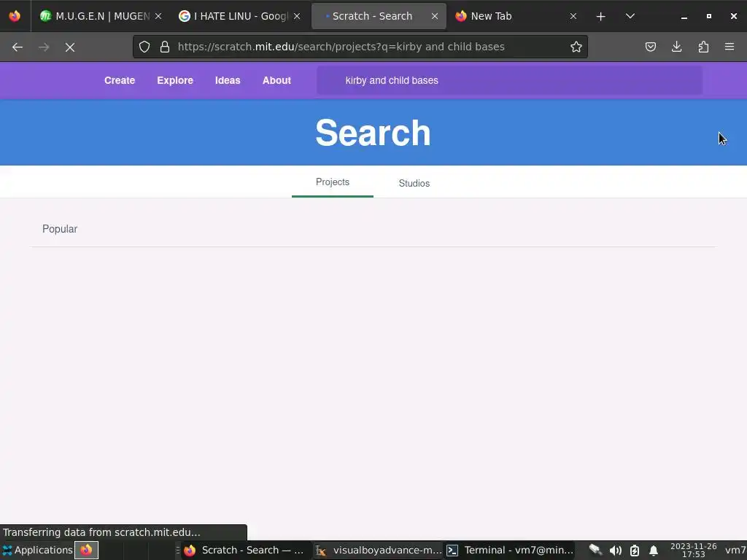Click Firefox icon at tab bar start
Viewport: 747px width, 560px height.
coord(15,16)
